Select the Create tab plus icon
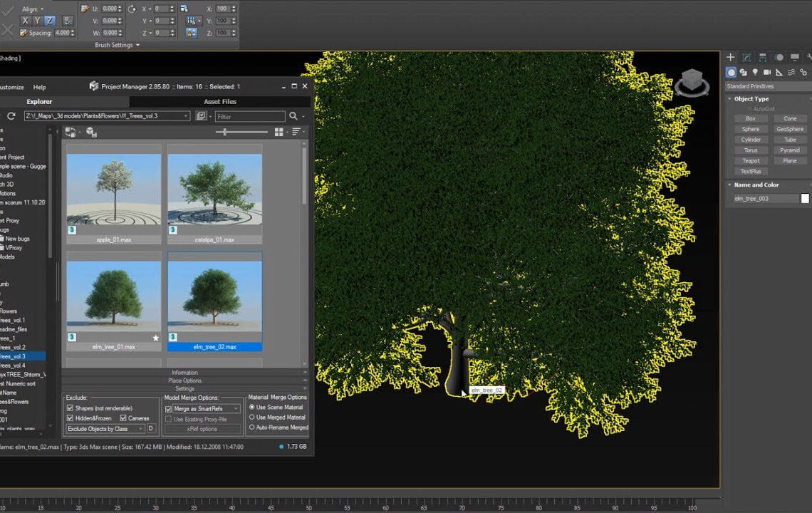 pos(731,57)
